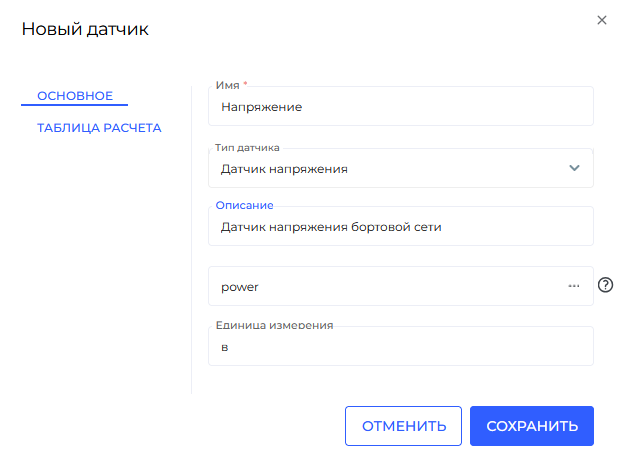The width and height of the screenshot is (621, 466).
Task: Open the ТАБЛИЦА РАСЧЕТА tab
Action: [99, 128]
